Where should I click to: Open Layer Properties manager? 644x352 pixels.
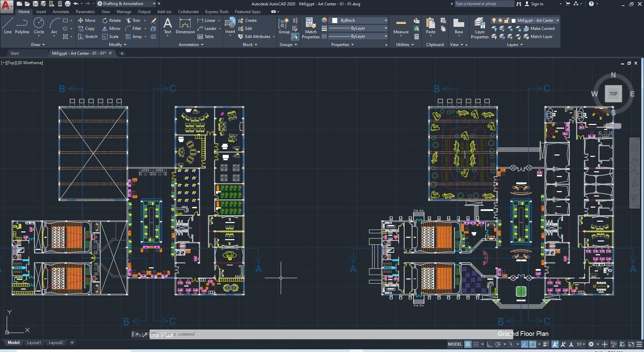point(480,28)
